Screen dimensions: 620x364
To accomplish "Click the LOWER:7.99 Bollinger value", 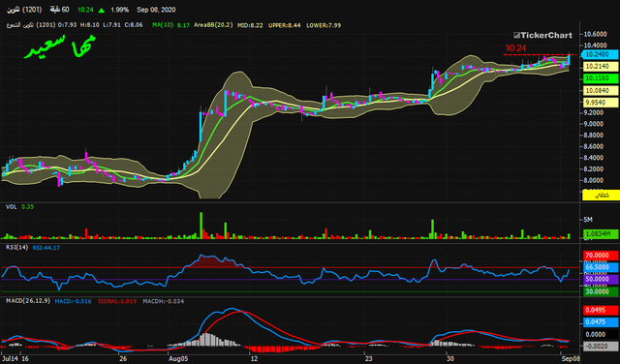I will [324, 25].
